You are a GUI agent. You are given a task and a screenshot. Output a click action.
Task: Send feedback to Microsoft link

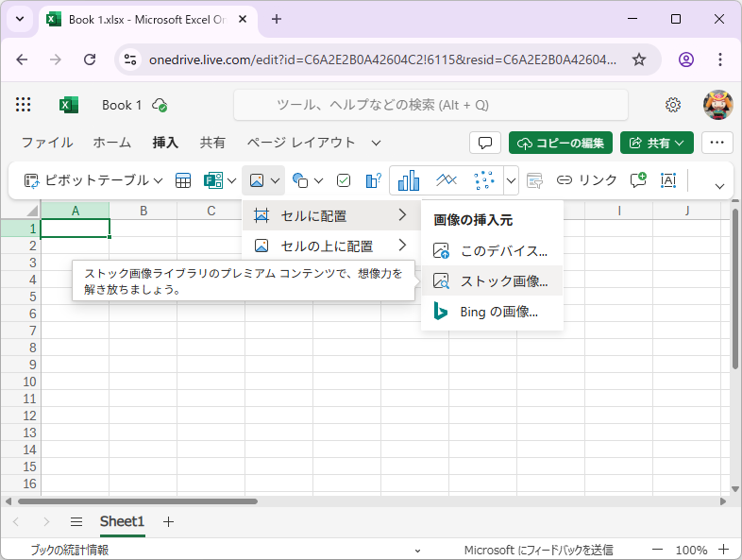[x=538, y=550]
